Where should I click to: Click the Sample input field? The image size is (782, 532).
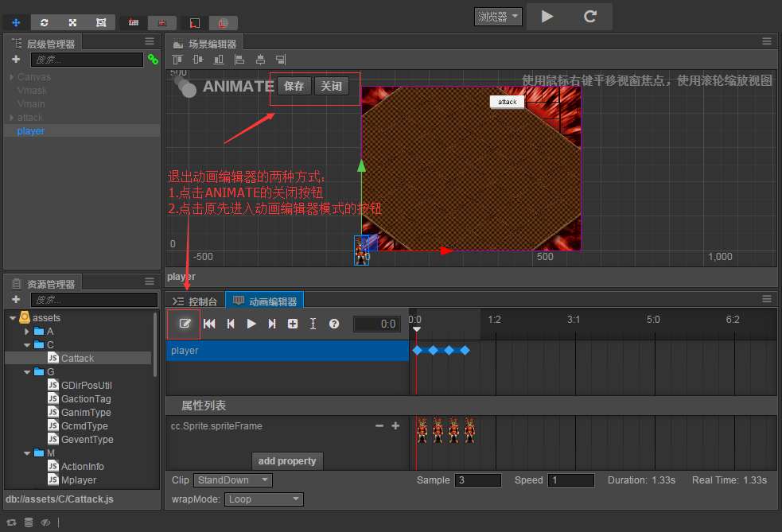tap(477, 480)
